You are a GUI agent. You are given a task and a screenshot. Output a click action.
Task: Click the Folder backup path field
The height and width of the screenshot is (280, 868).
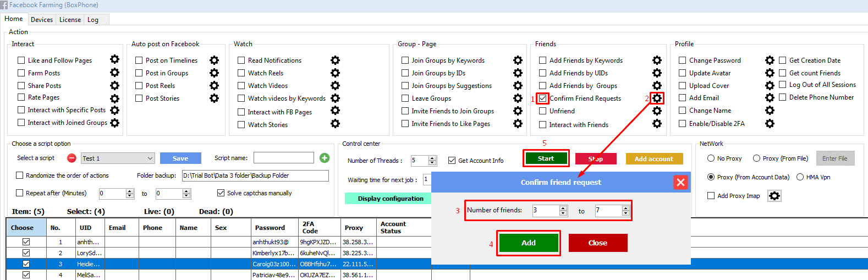point(255,175)
